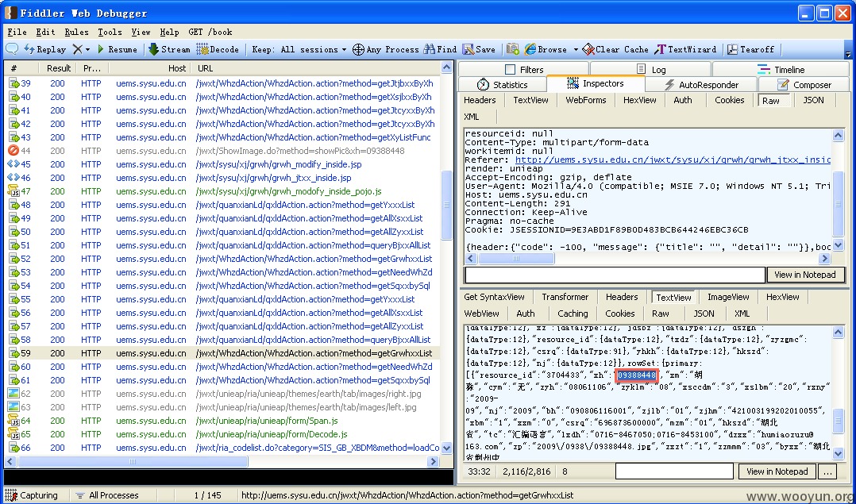This screenshot has width=856, height=504.
Task: Launch Browse in the toolbar
Action: coord(546,49)
